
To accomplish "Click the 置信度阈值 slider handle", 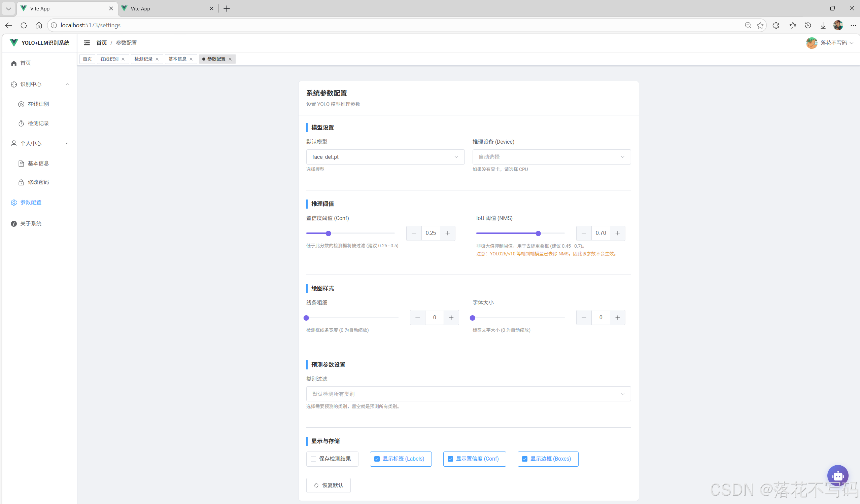I will [328, 233].
